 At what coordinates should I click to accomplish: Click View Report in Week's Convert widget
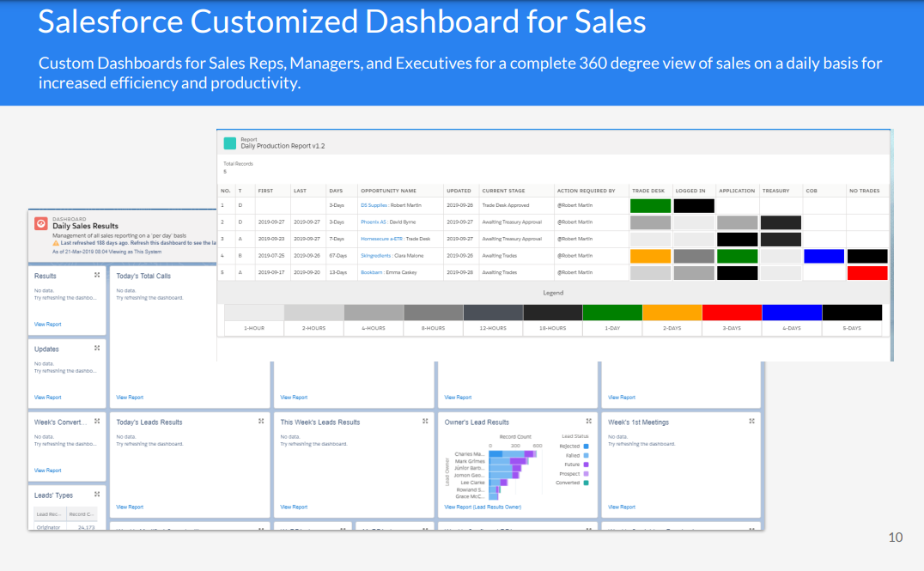click(48, 471)
